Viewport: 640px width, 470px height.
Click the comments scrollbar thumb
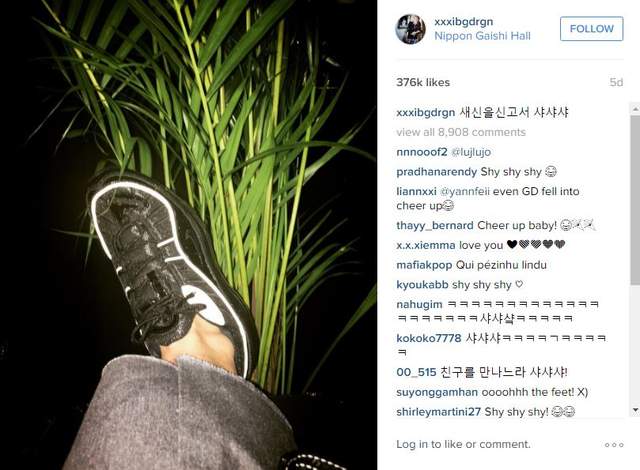click(x=635, y=200)
